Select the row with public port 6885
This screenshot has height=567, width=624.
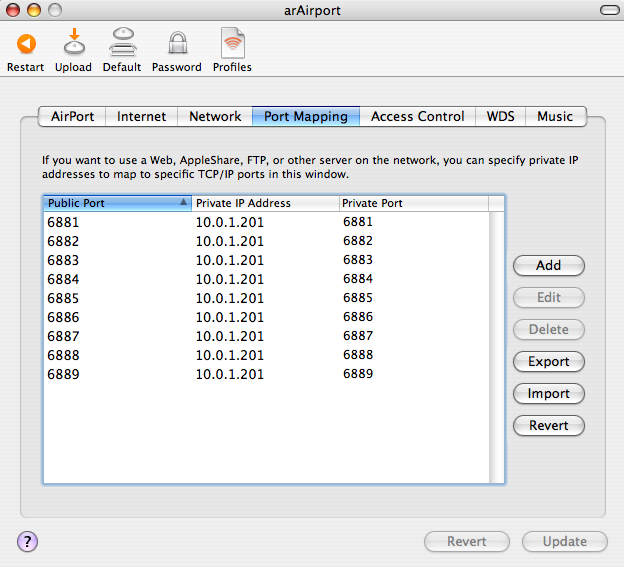[x=266, y=298]
